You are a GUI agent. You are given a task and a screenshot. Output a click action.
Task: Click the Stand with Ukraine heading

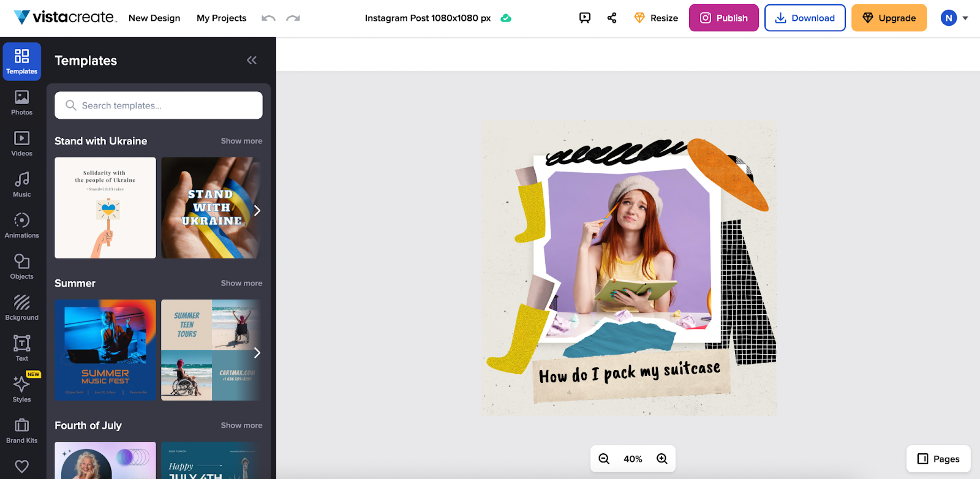click(x=101, y=141)
